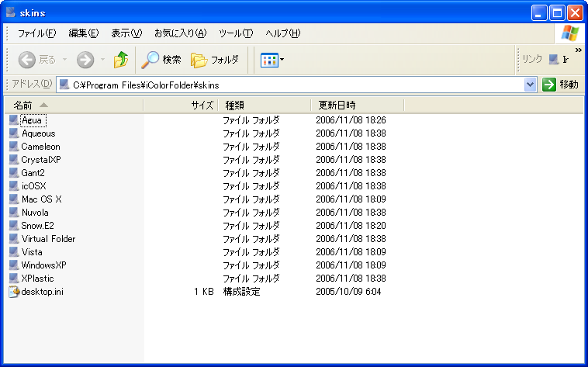This screenshot has height=367, width=588.
Task: Open the お気に入り(A) menu
Action: click(x=181, y=33)
